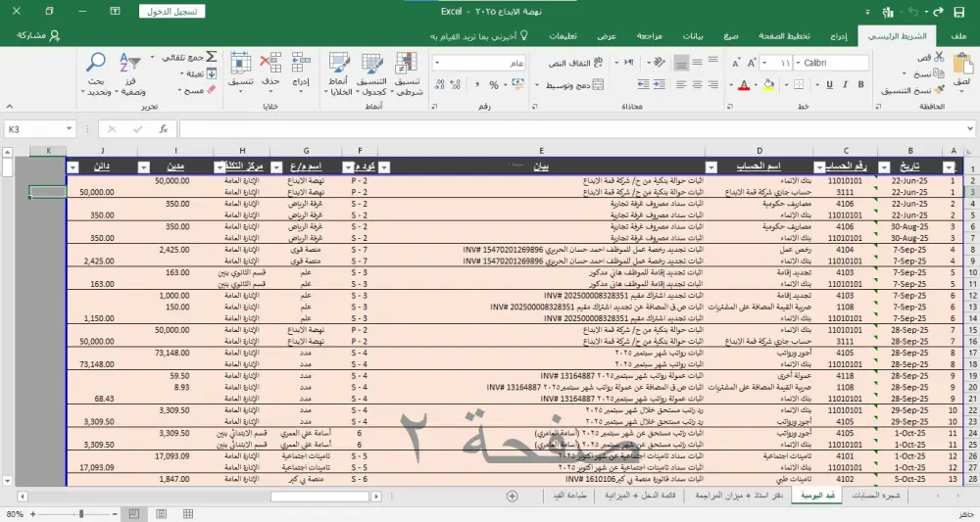Click the Format cells (تنسيق) icon

[241, 64]
